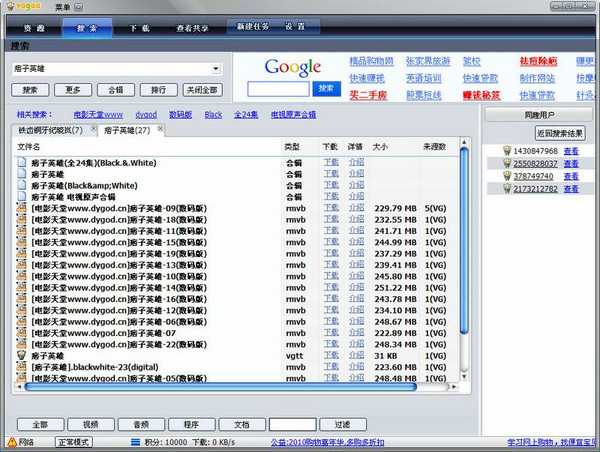The height and width of the screenshot is (452, 600).
Task: Click file icon of 痞子英雄(全24集)(Black.&.White)
Action: click(x=24, y=162)
